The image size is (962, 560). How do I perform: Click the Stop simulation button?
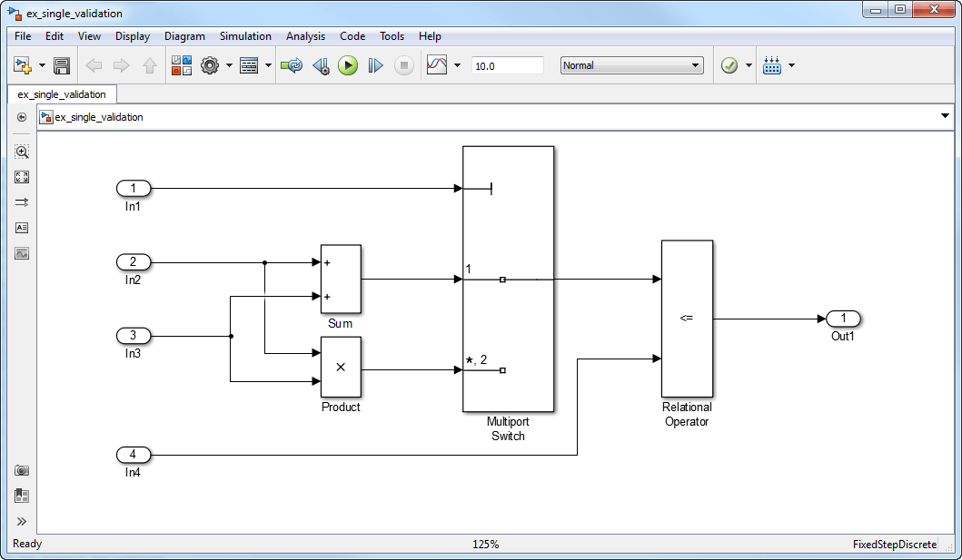click(x=403, y=65)
